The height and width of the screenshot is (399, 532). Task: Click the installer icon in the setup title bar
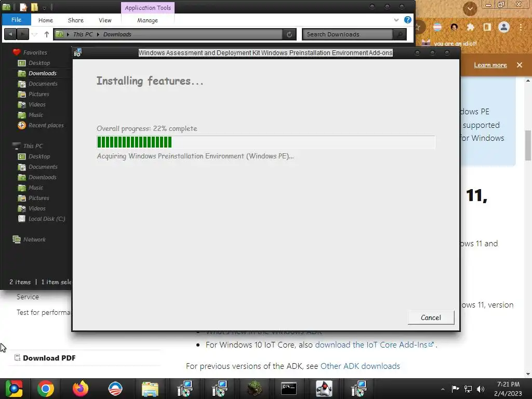tap(78, 52)
